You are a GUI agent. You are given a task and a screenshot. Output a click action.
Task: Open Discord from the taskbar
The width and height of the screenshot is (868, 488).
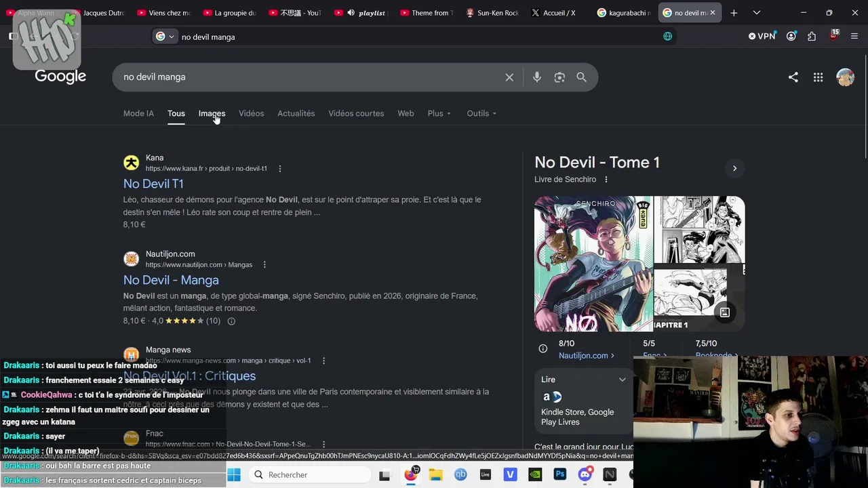[x=585, y=474]
